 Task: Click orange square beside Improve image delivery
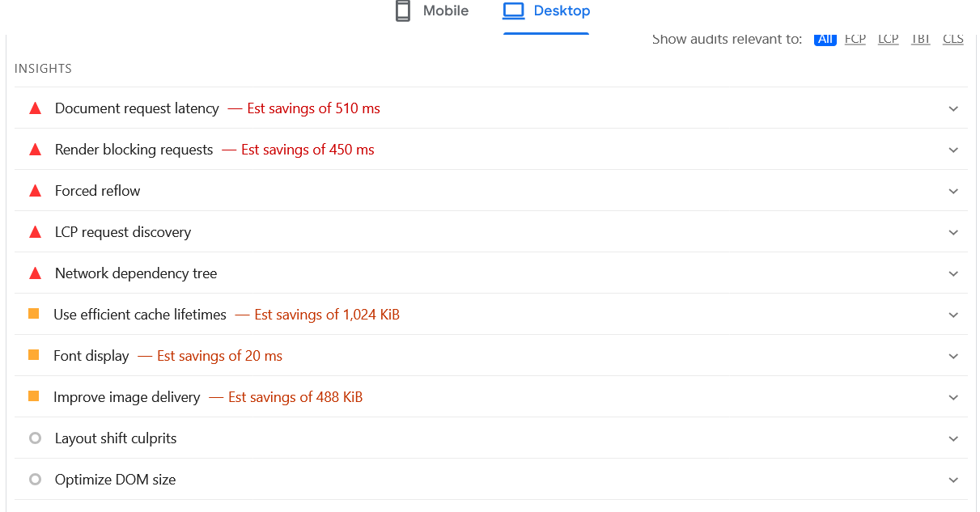34,396
